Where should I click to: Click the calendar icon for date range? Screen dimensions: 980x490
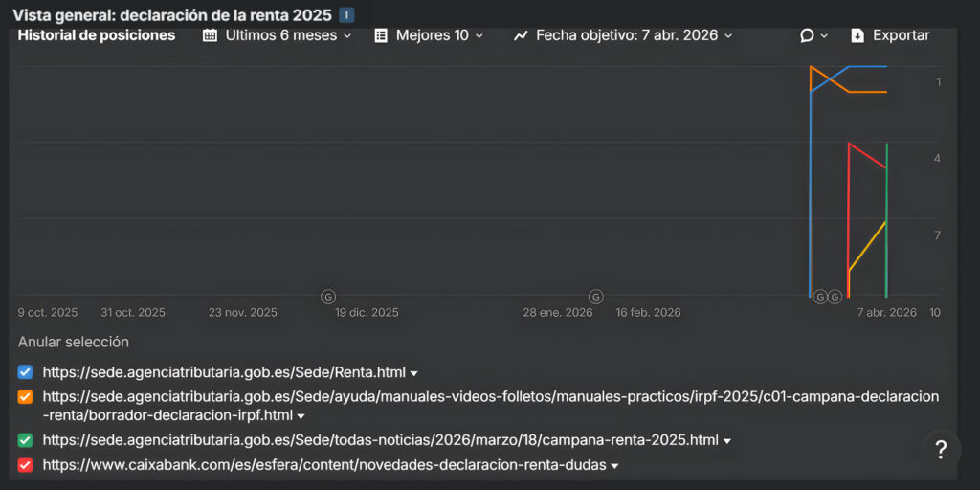pos(211,35)
